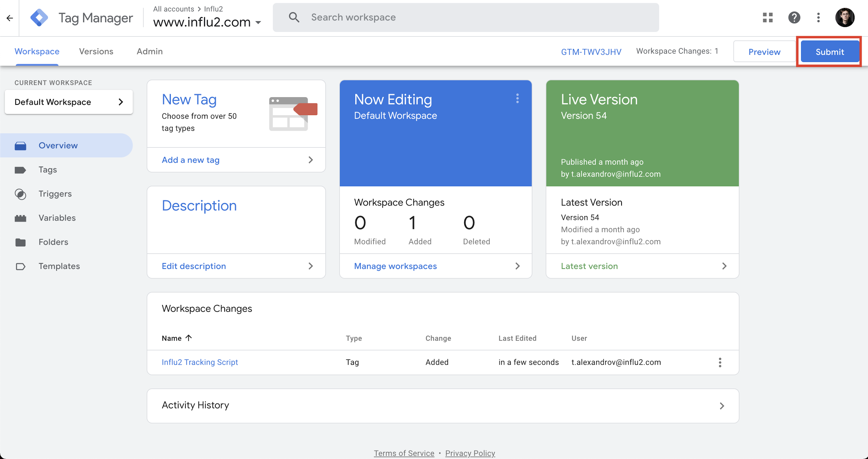Open the help question mark icon
Image resolution: width=868 pixels, height=459 pixels.
tap(794, 17)
